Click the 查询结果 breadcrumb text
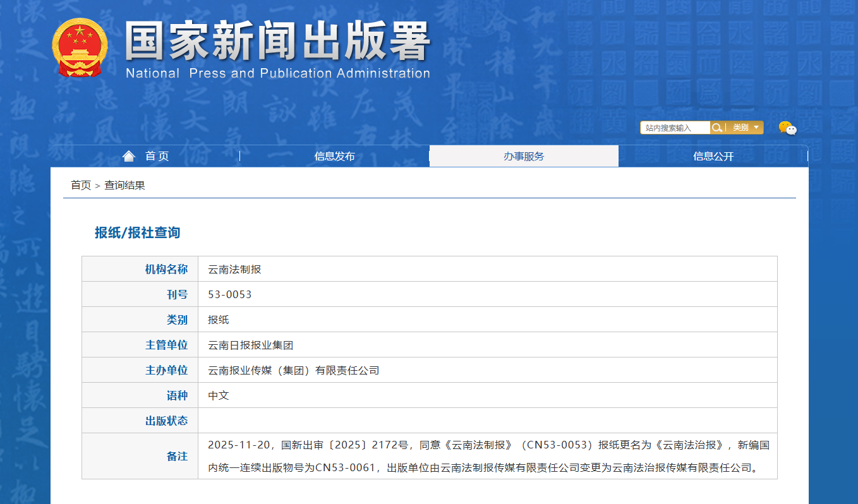The height and width of the screenshot is (504, 858). point(124,185)
